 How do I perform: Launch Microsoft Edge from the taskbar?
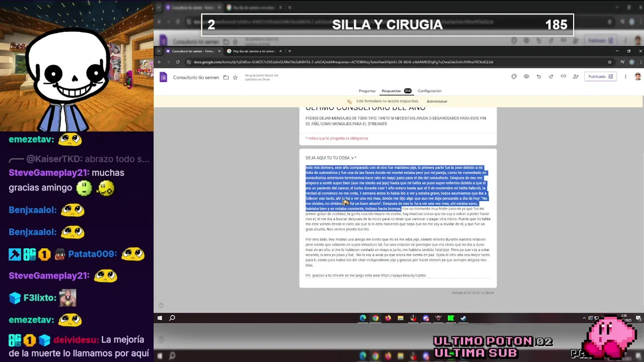click(363, 318)
